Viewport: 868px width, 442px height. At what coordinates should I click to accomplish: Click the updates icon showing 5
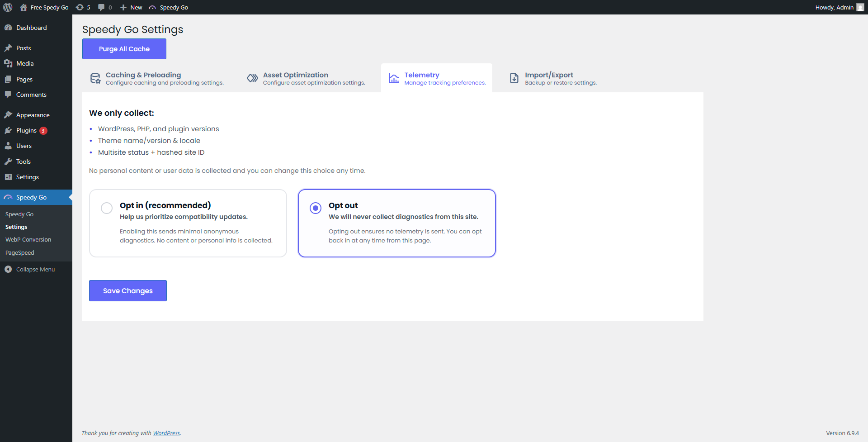(80, 7)
